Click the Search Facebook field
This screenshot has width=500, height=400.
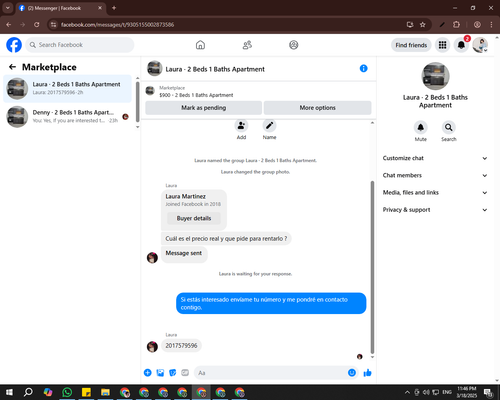pyautogui.click(x=80, y=45)
